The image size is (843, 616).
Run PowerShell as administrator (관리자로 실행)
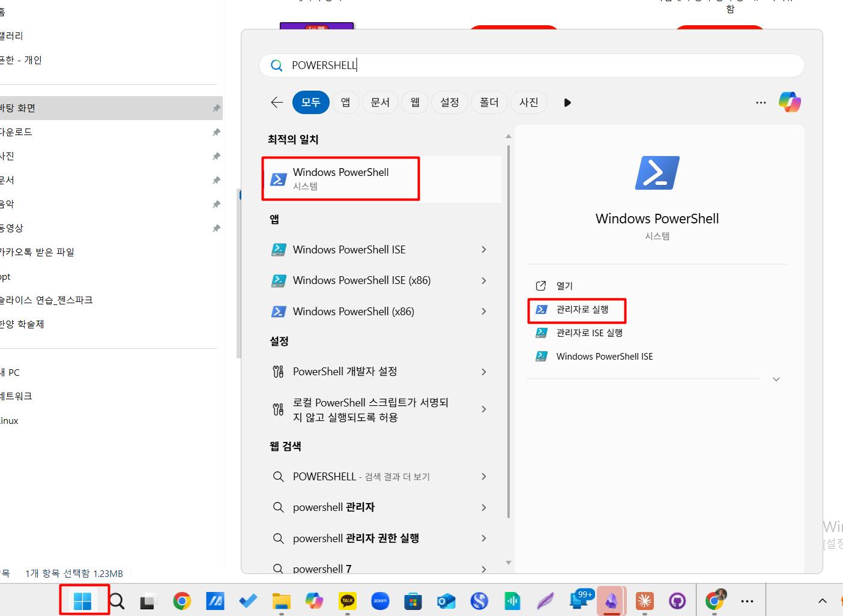point(582,309)
